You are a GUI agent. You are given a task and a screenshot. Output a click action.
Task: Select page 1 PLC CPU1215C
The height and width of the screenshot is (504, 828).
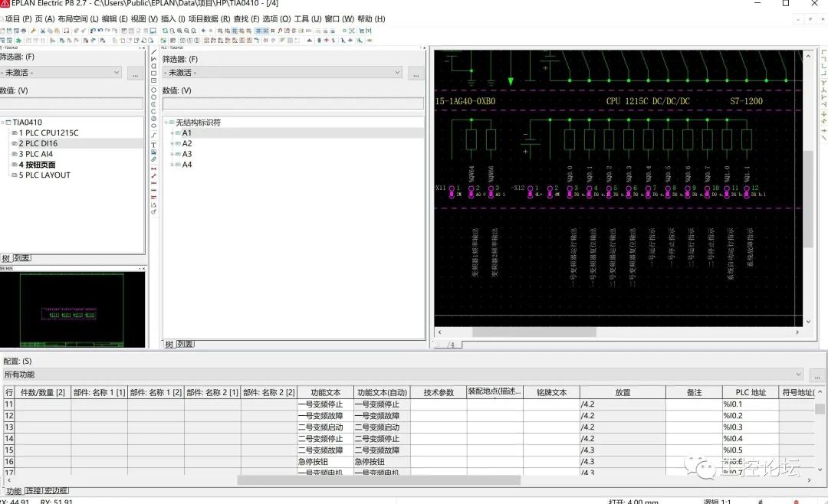pyautogui.click(x=48, y=133)
